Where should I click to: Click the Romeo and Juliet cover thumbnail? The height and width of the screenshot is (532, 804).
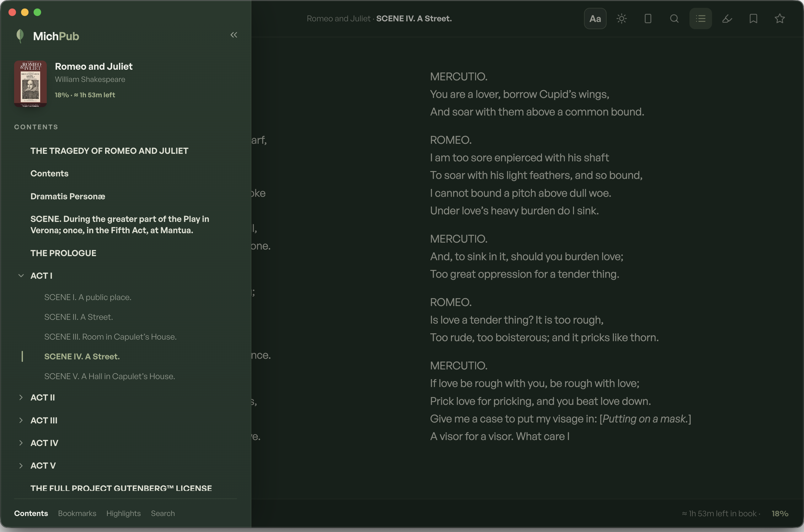tap(30, 84)
